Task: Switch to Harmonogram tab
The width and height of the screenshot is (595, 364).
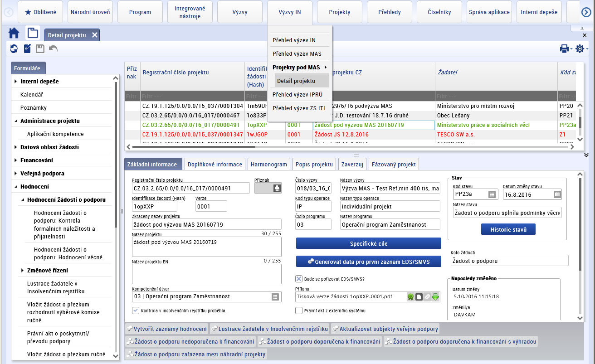Action: 269,165
